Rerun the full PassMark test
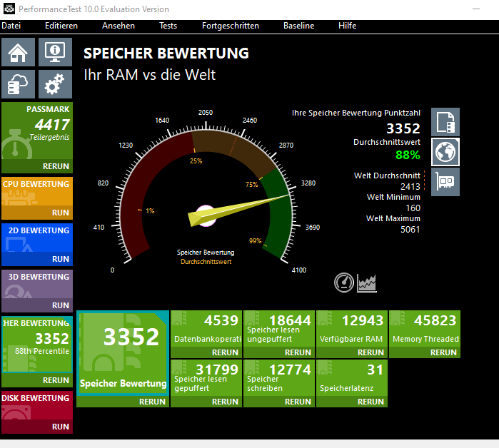499x448 pixels. pos(56,166)
